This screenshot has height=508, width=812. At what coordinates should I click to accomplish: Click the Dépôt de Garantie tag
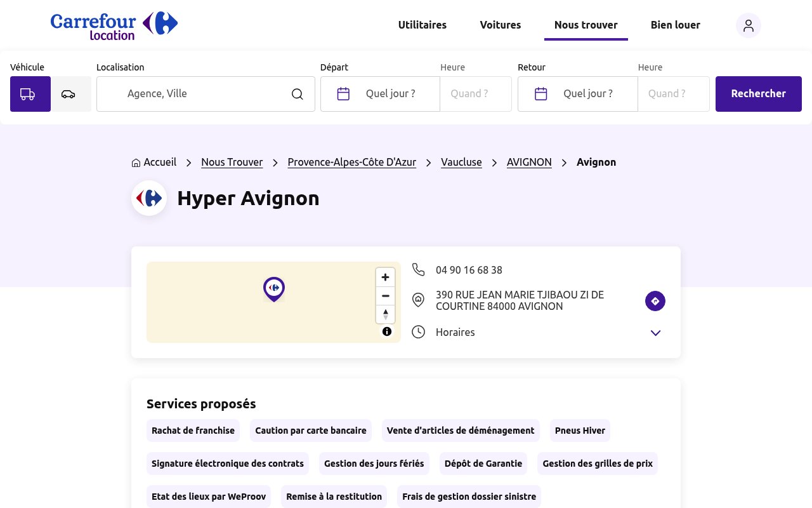tap(483, 464)
